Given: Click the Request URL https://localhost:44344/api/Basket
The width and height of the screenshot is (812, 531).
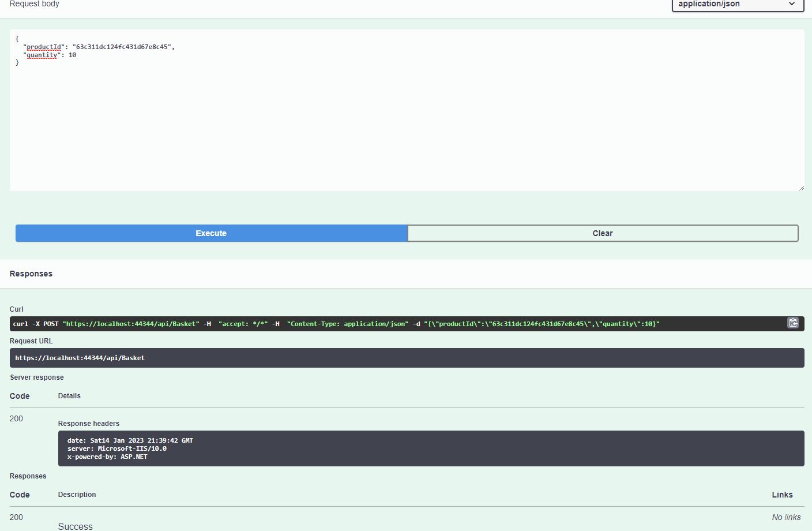Looking at the screenshot, I should click(x=80, y=358).
